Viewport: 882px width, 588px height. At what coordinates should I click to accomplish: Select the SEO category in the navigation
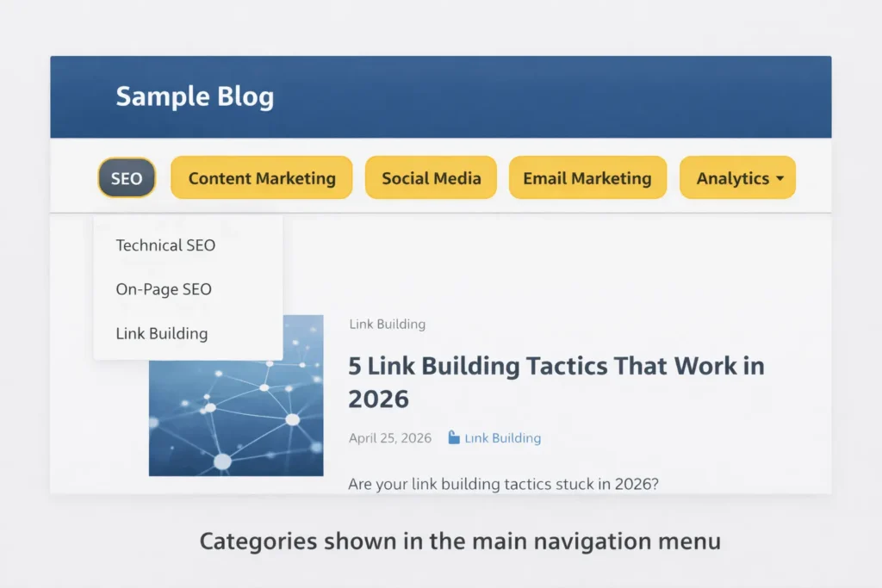pyautogui.click(x=127, y=178)
